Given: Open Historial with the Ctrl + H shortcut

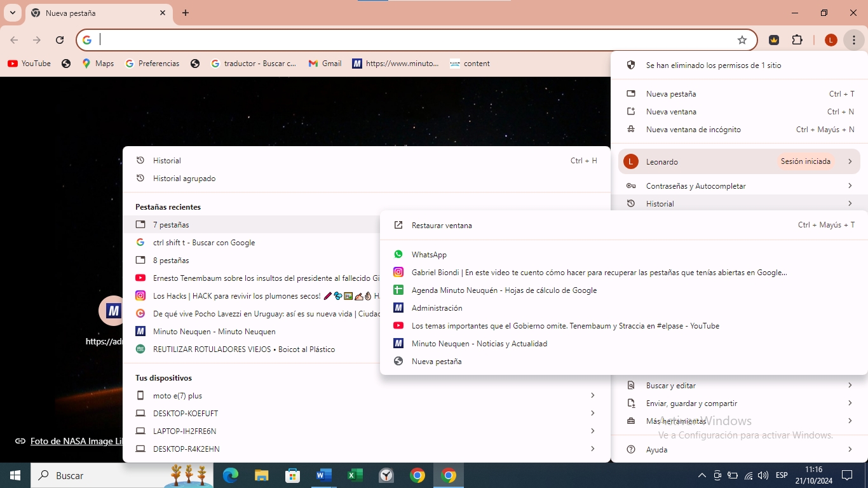Looking at the screenshot, I should pos(367,160).
